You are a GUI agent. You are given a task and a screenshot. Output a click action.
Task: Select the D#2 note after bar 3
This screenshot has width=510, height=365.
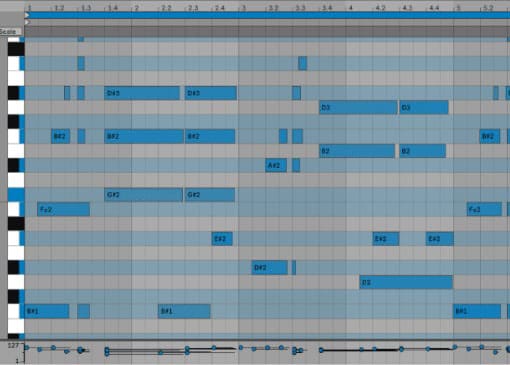tap(270, 268)
